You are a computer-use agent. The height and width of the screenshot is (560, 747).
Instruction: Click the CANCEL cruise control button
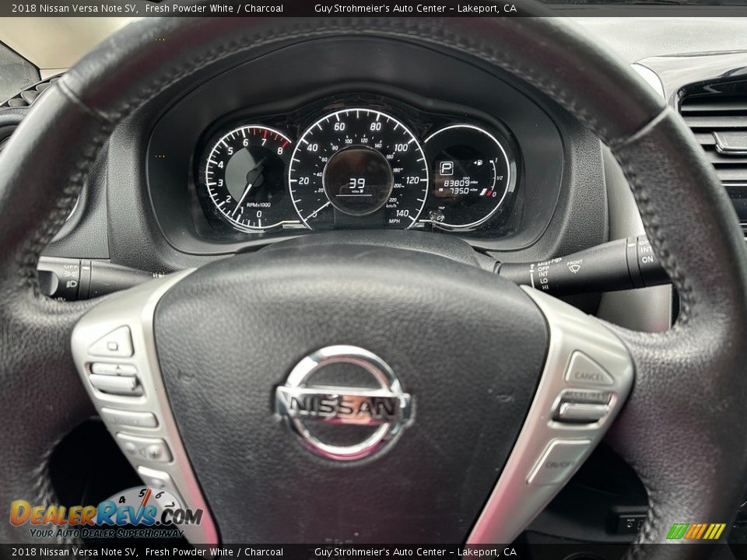[x=588, y=369]
